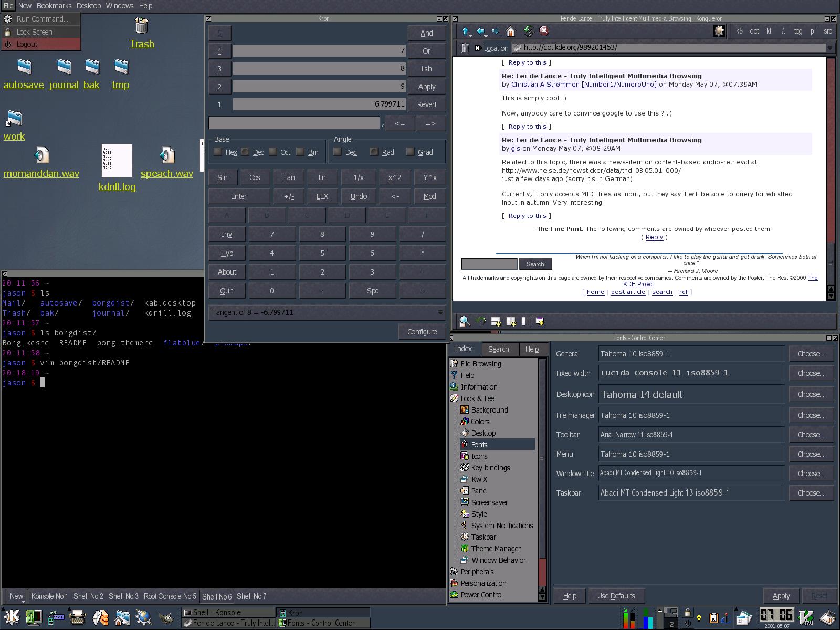The width and height of the screenshot is (840, 630).
Task: Open the momanddan.wav desktop file
Action: coord(41,163)
